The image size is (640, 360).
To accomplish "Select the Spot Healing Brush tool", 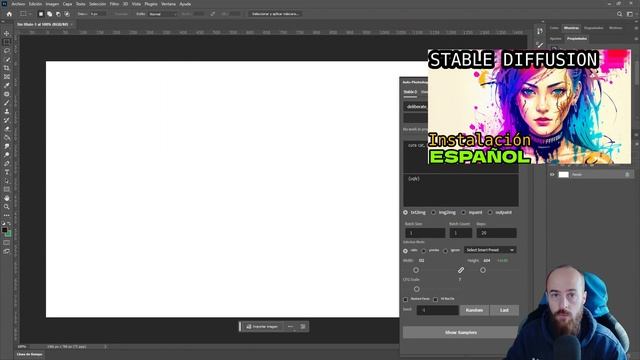I will 7,94.
